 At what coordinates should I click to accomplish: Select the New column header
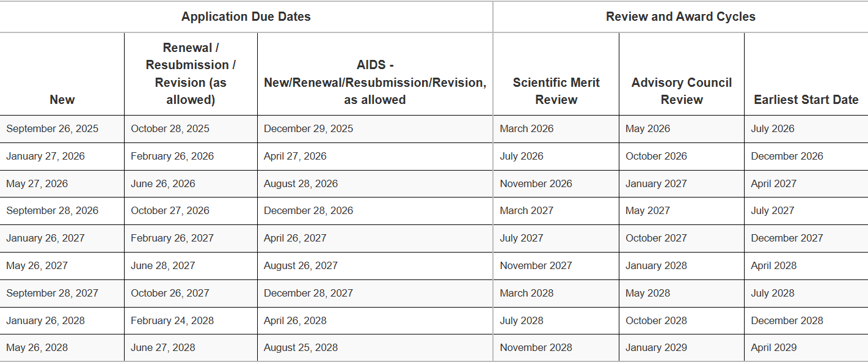pyautogui.click(x=62, y=100)
